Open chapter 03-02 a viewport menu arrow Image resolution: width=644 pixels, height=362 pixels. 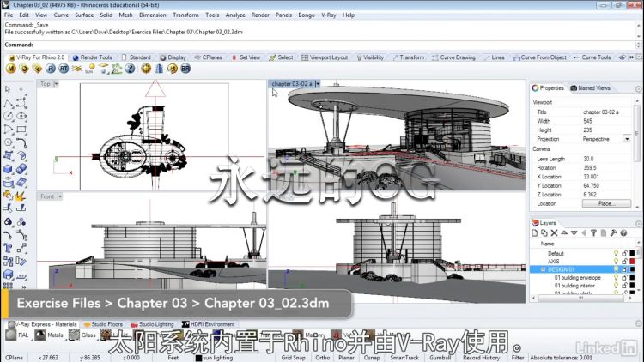point(318,84)
